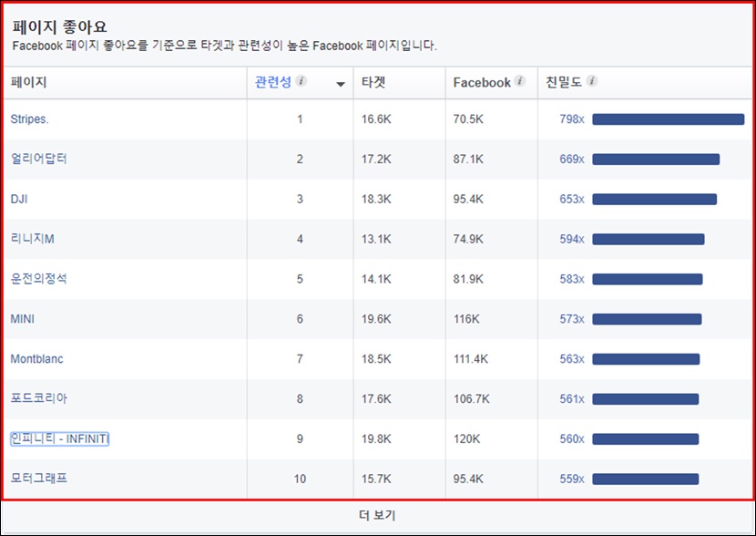Click the MINI row affinity bar
This screenshot has width=756, height=536.
(x=647, y=319)
